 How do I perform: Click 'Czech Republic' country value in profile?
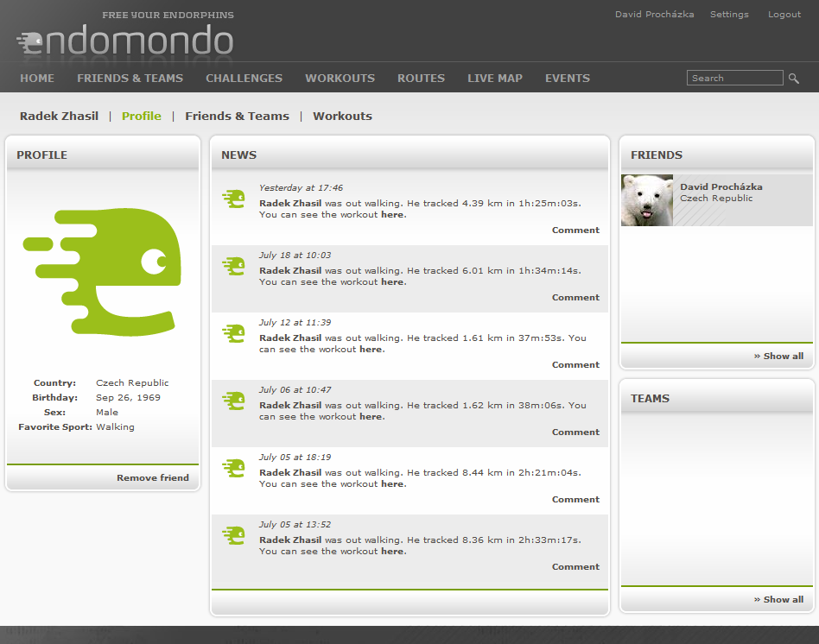point(132,382)
